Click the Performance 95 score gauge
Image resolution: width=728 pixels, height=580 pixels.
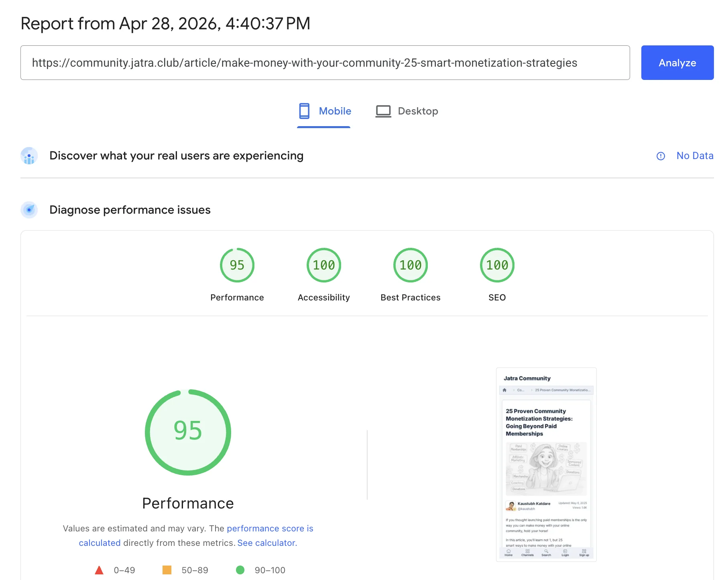click(x=237, y=265)
